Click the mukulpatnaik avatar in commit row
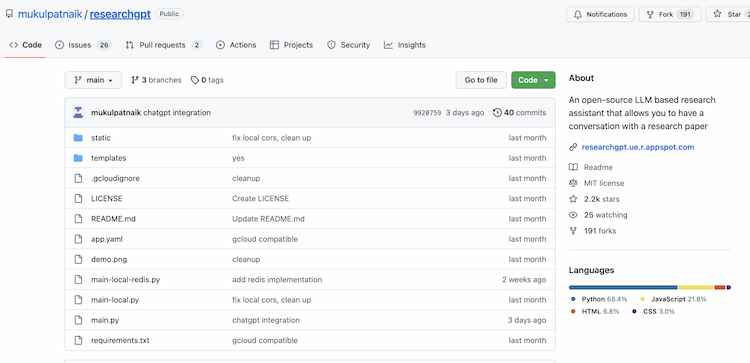 pos(78,113)
